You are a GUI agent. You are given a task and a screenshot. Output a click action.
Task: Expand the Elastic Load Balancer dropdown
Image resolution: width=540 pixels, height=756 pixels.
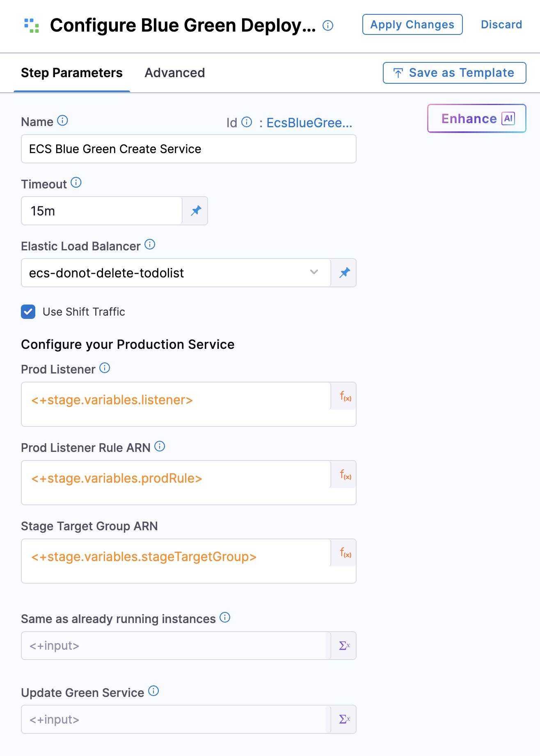(x=314, y=273)
